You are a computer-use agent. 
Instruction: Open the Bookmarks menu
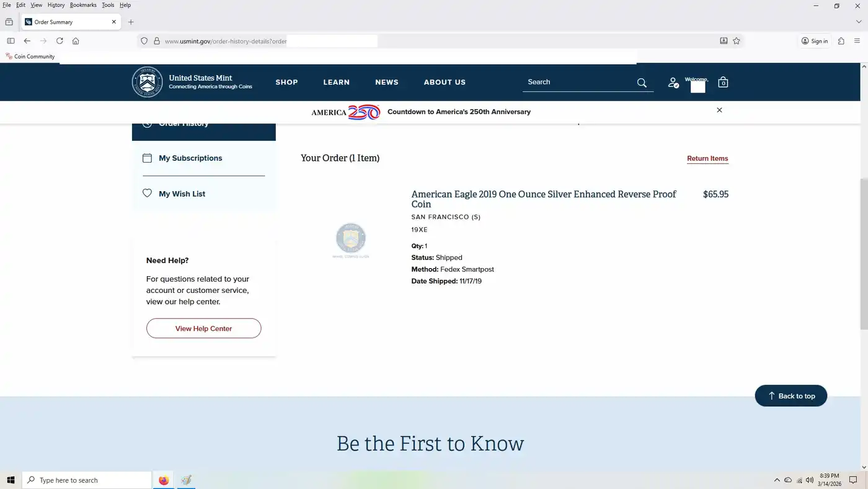(x=83, y=5)
